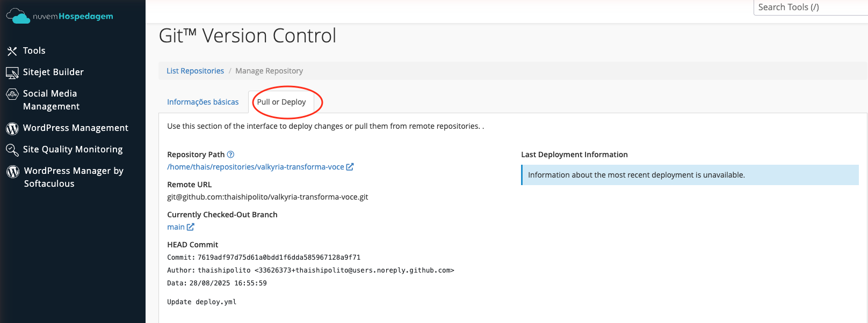This screenshot has height=323, width=868.
Task: Click the Last Deployment Information heading
Action: pos(574,155)
